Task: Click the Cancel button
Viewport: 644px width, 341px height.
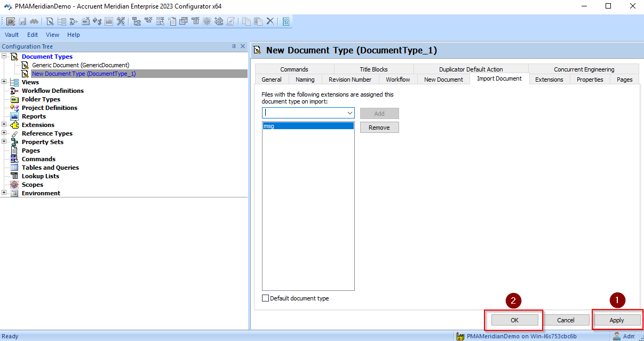Action: click(x=566, y=320)
